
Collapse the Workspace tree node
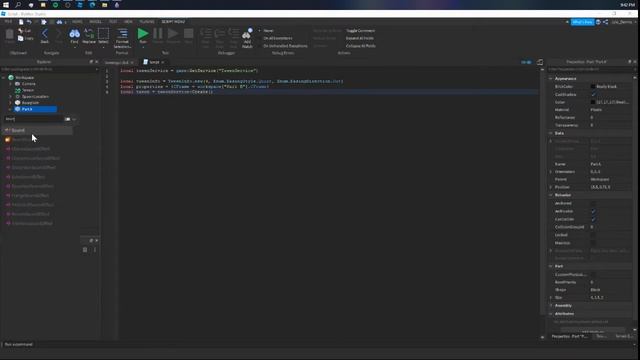point(4,78)
